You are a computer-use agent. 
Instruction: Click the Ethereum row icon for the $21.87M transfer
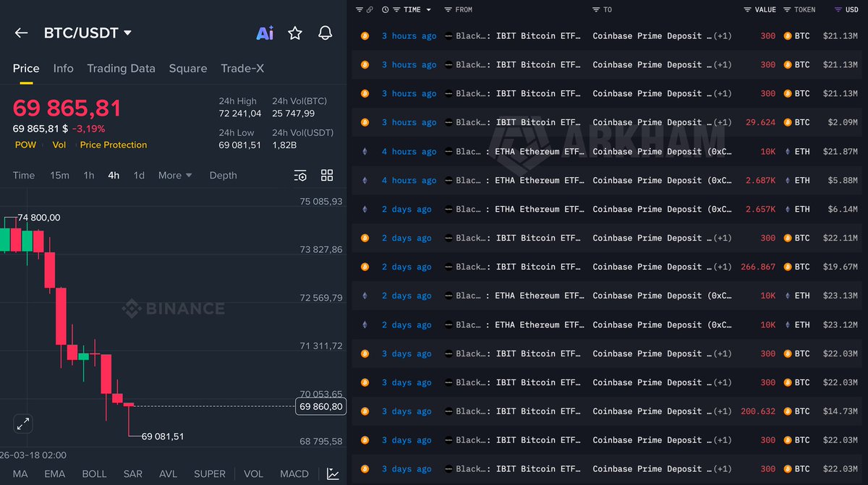point(365,151)
